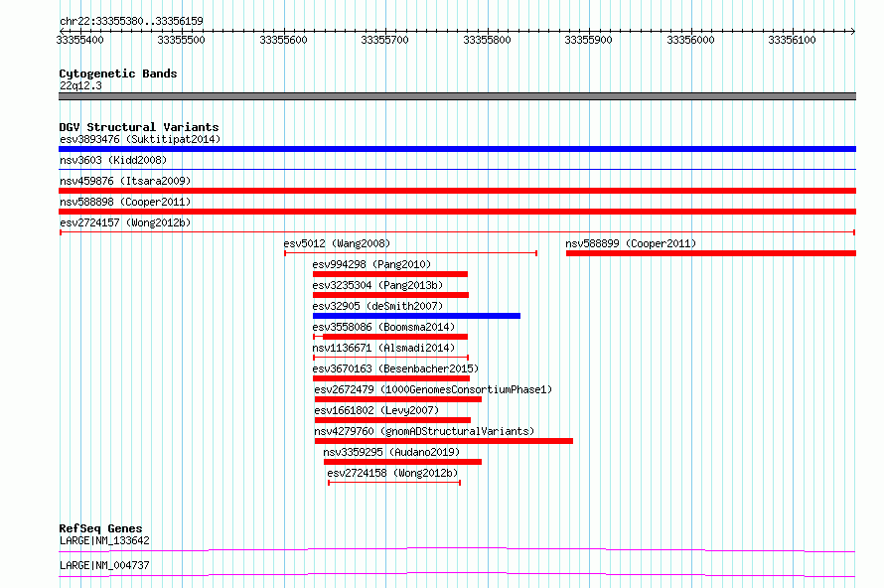Click the LARGE|NM_004737 gene label

point(104,565)
